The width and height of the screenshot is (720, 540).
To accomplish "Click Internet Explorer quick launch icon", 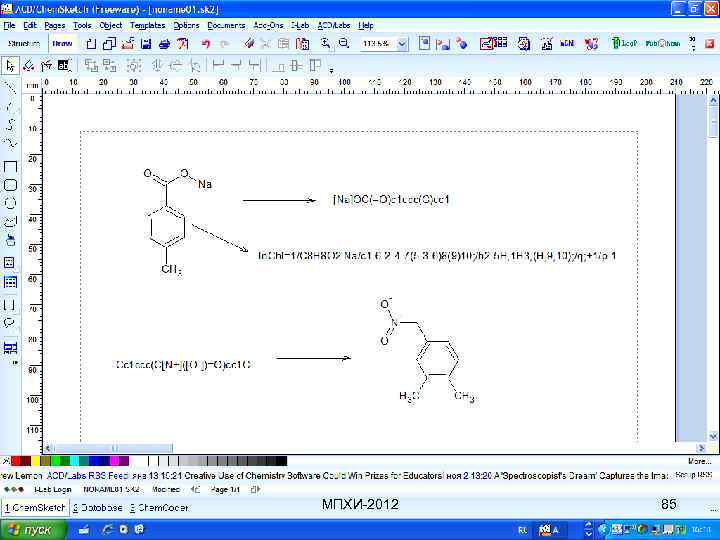I will 107,529.
